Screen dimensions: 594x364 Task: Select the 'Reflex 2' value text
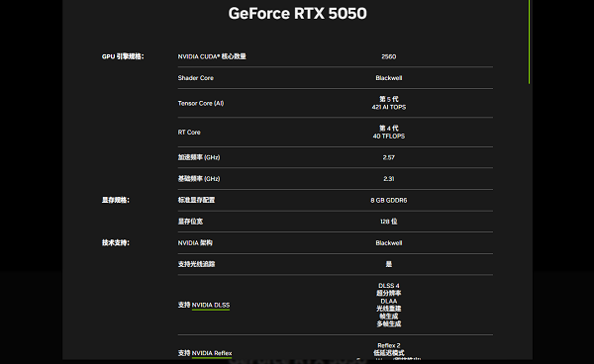pos(389,345)
